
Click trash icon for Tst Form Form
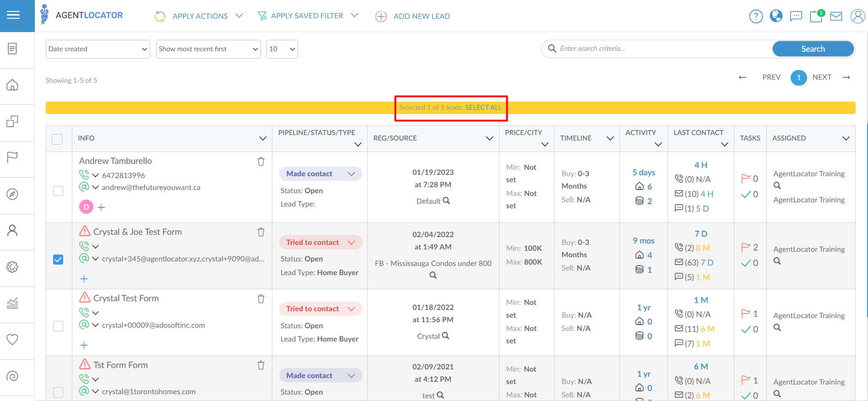click(261, 365)
